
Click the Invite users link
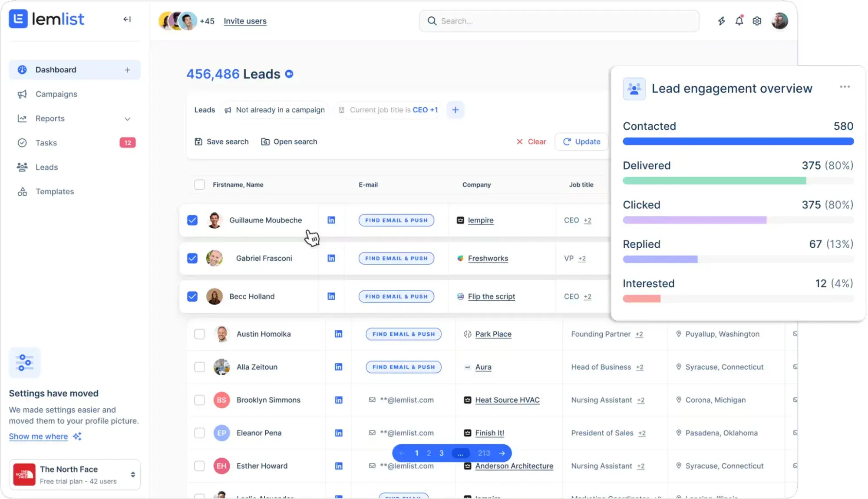pos(245,21)
